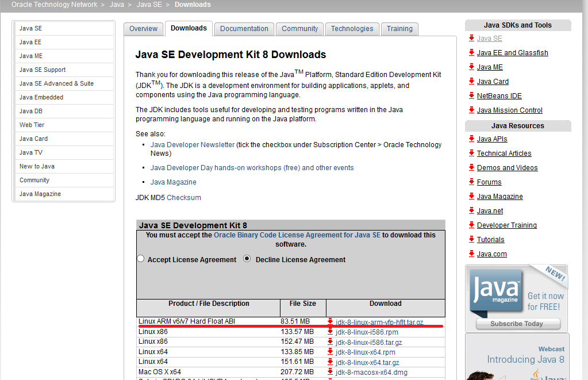Screen dimensions: 588x380
Task: Open the Training tab
Action: pyautogui.click(x=399, y=29)
